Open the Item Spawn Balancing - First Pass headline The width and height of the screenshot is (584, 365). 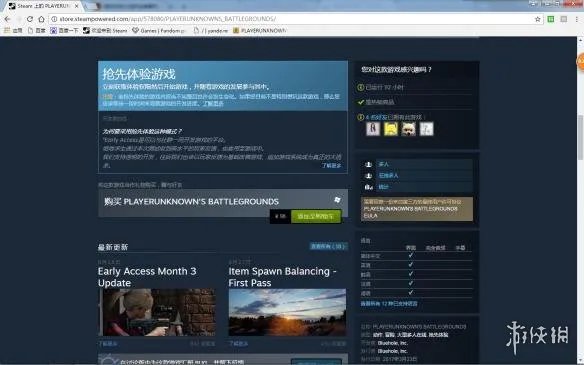(283, 277)
